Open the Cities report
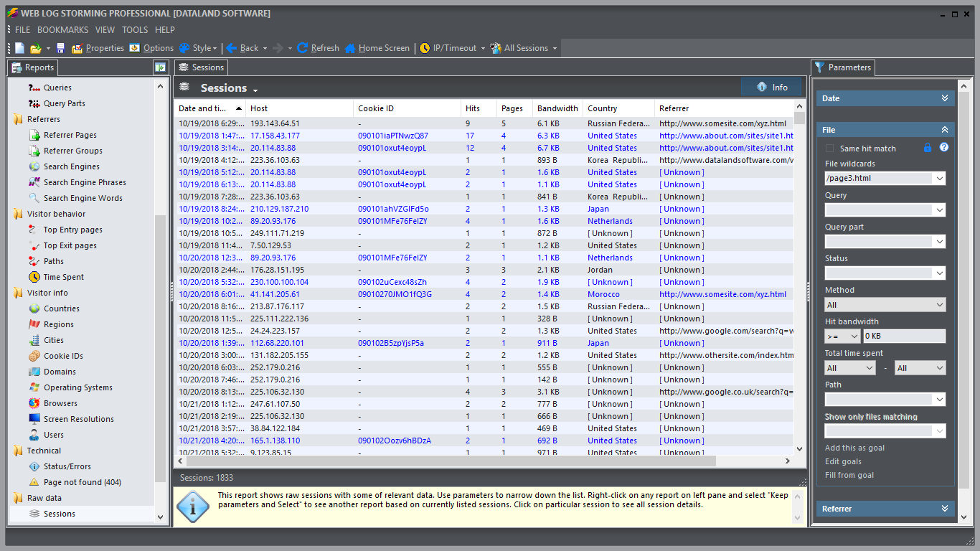 click(53, 340)
